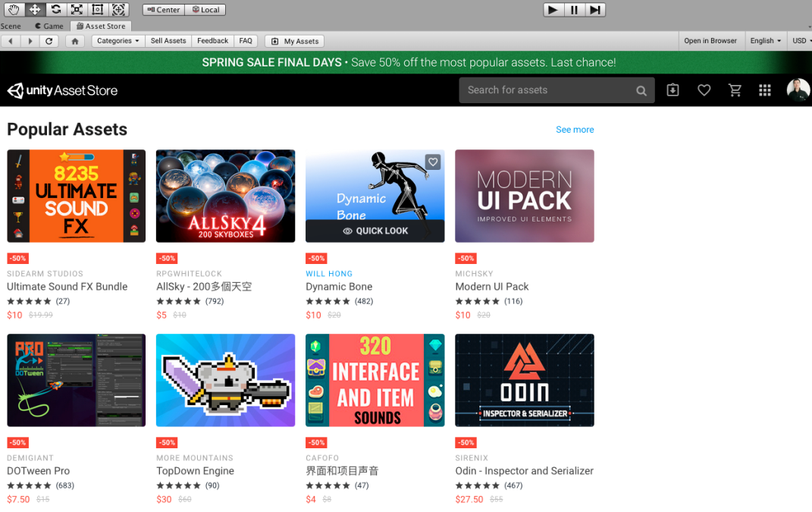
Task: Go back in Asset Store navigation
Action: 11,41
